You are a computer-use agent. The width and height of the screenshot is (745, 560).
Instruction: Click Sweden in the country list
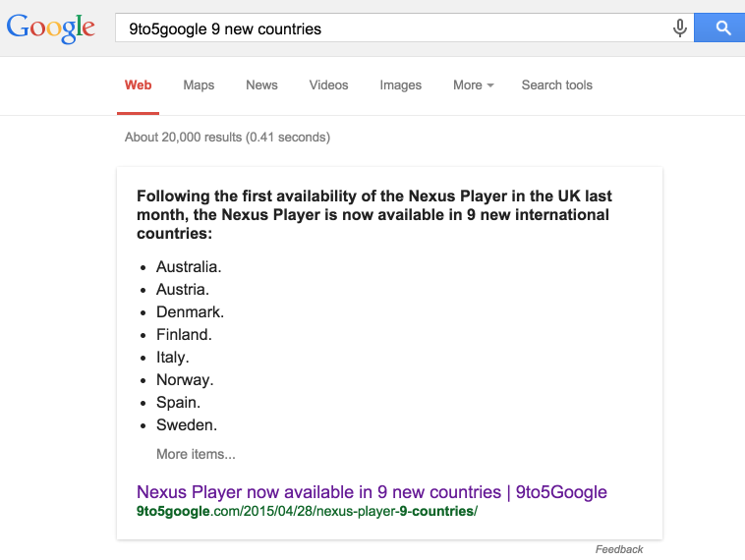point(186,425)
